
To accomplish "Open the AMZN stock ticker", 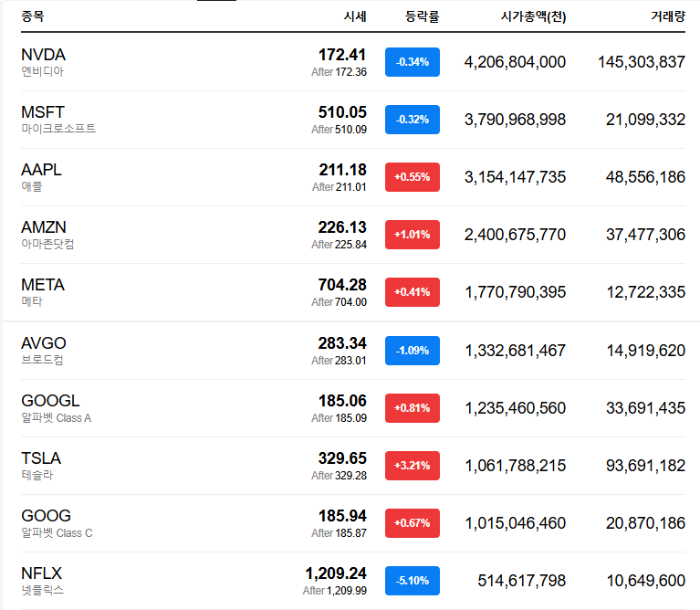I will (44, 227).
